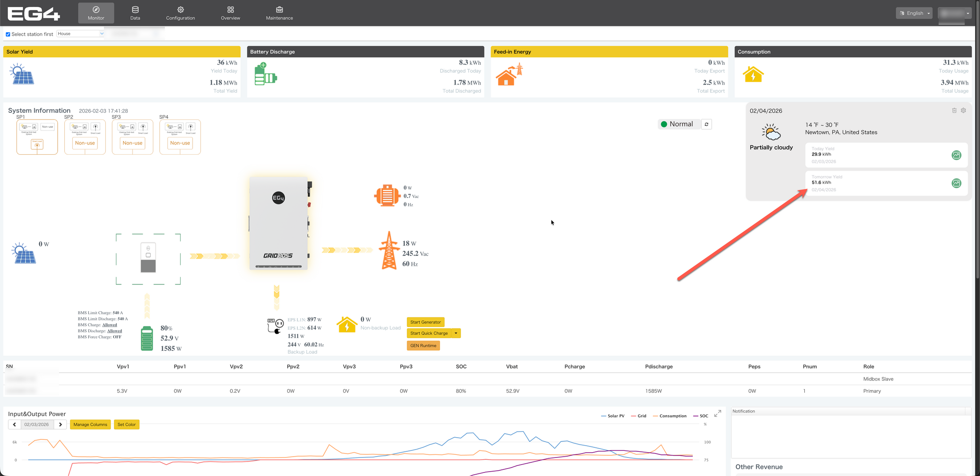Click the trash icon in weather panel
Screen dimensions: 980x476
coord(954,111)
